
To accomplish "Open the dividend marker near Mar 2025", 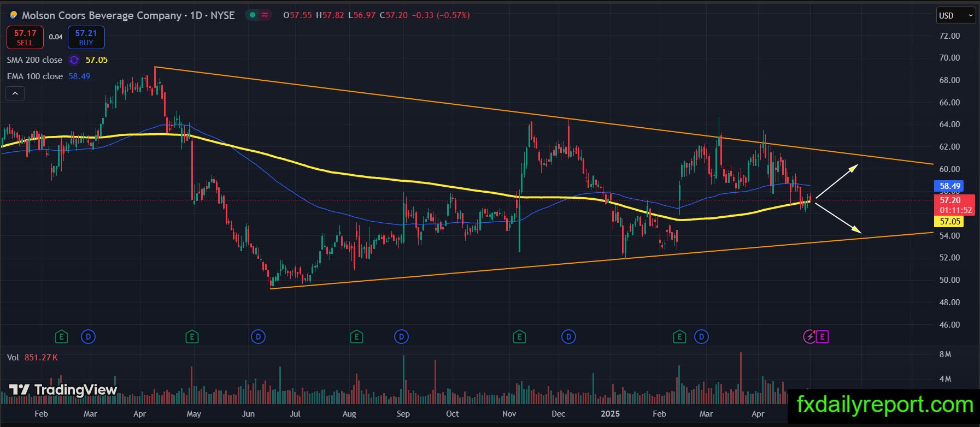I will (701, 336).
